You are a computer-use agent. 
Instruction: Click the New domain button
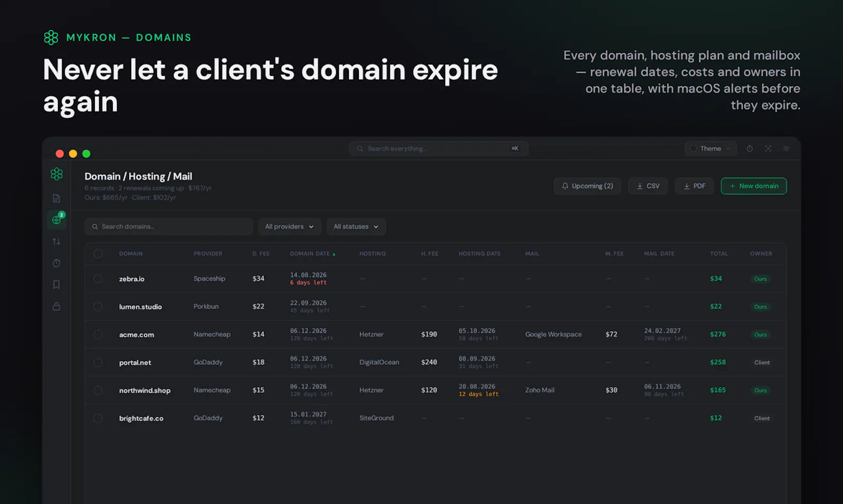coord(754,186)
